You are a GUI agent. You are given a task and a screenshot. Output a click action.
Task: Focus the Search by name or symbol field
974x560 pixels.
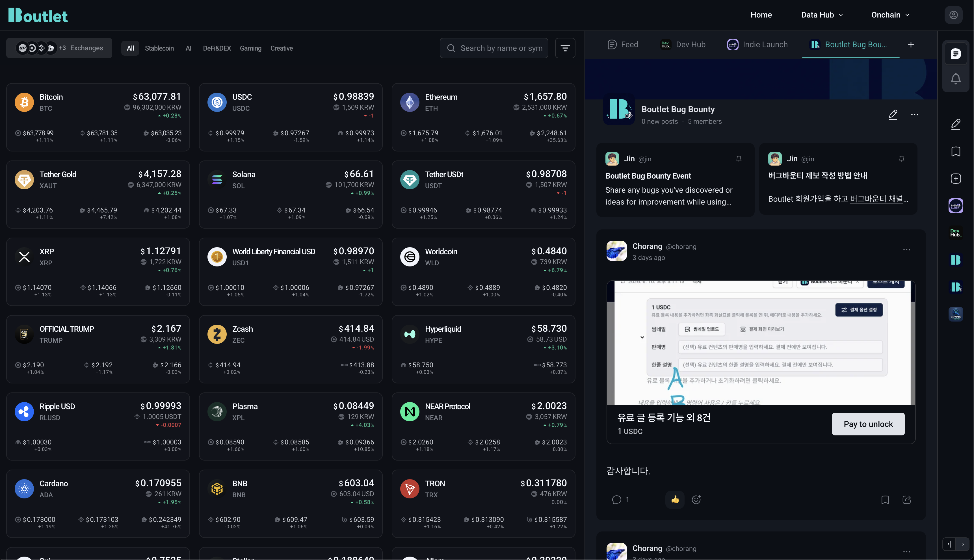pyautogui.click(x=494, y=48)
